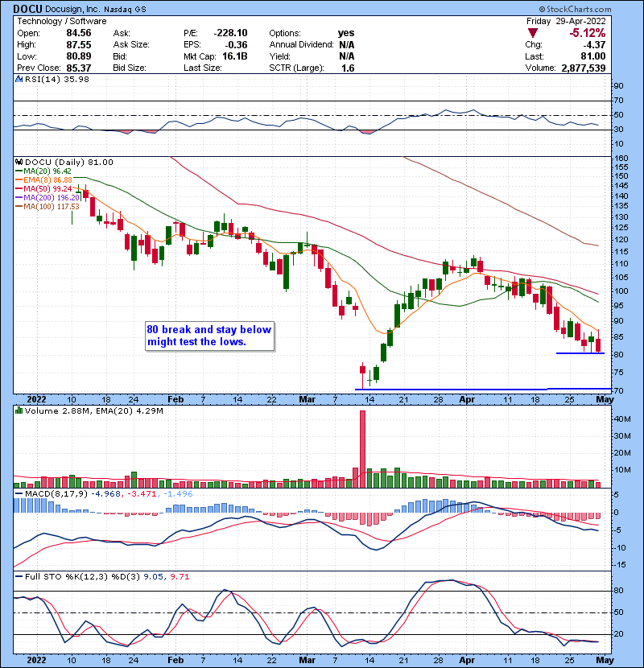The image size is (644, 668).
Task: Click the 'Volume 2.88M, EMA(20) 4.29M' label
Action: pos(93,411)
